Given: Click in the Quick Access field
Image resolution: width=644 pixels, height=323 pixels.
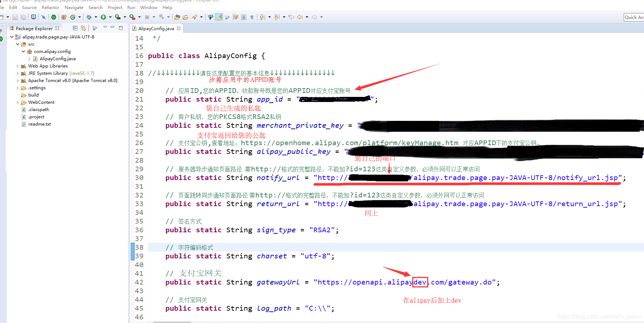Looking at the screenshot, I should pyautogui.click(x=634, y=17).
